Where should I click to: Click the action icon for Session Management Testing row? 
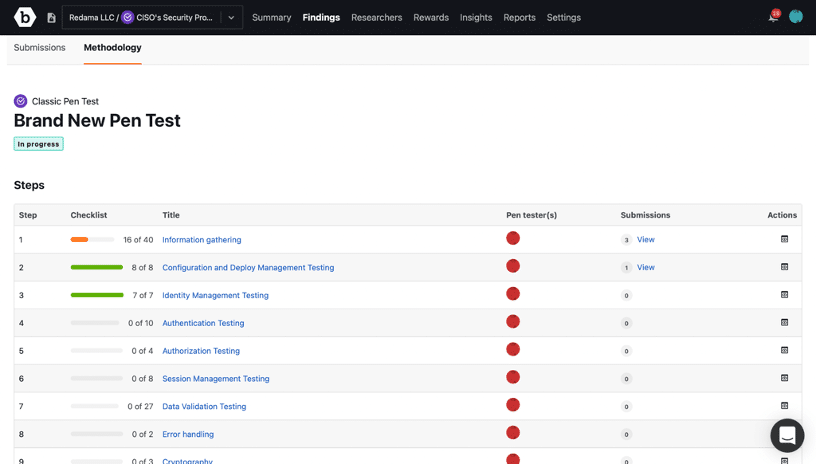(784, 378)
